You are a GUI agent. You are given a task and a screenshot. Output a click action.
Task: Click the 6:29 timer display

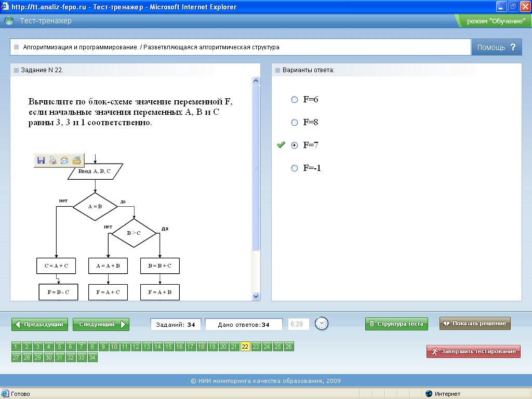(298, 324)
